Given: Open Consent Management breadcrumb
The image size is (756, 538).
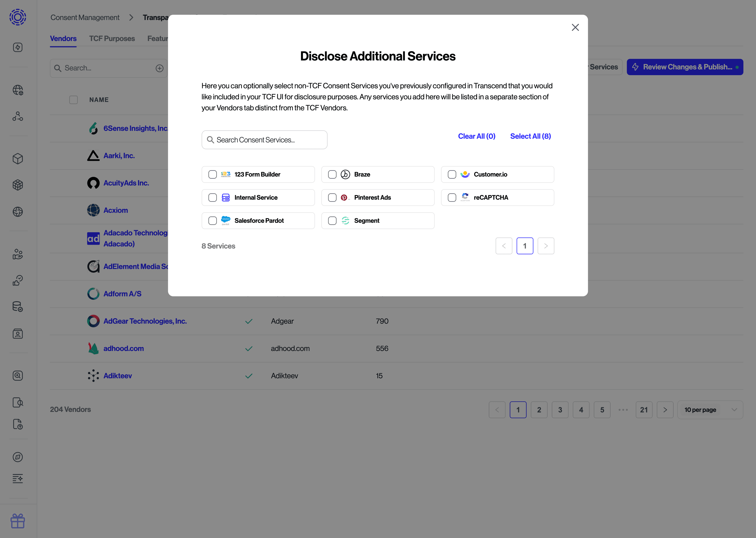Looking at the screenshot, I should pyautogui.click(x=85, y=17).
